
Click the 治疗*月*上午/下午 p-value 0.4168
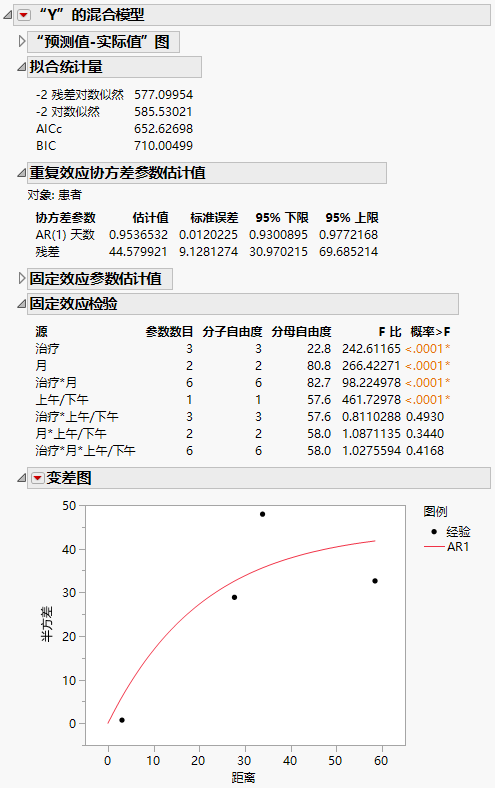point(425,451)
